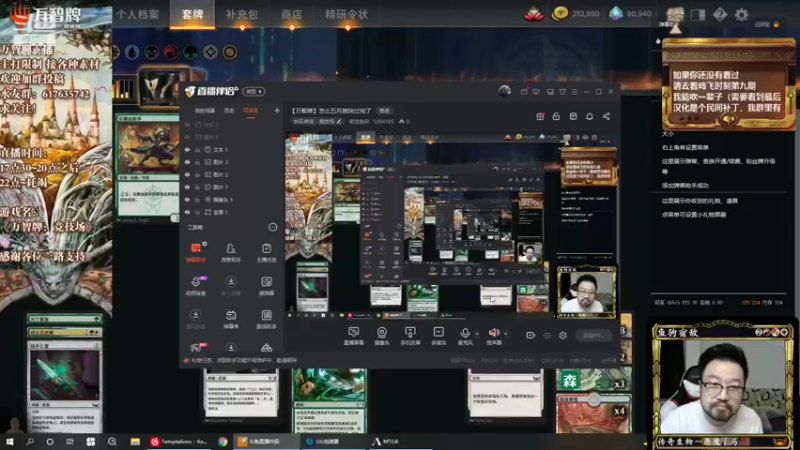Click the room lock icon beside the bell
This screenshot has width=800, height=450.
(x=556, y=116)
